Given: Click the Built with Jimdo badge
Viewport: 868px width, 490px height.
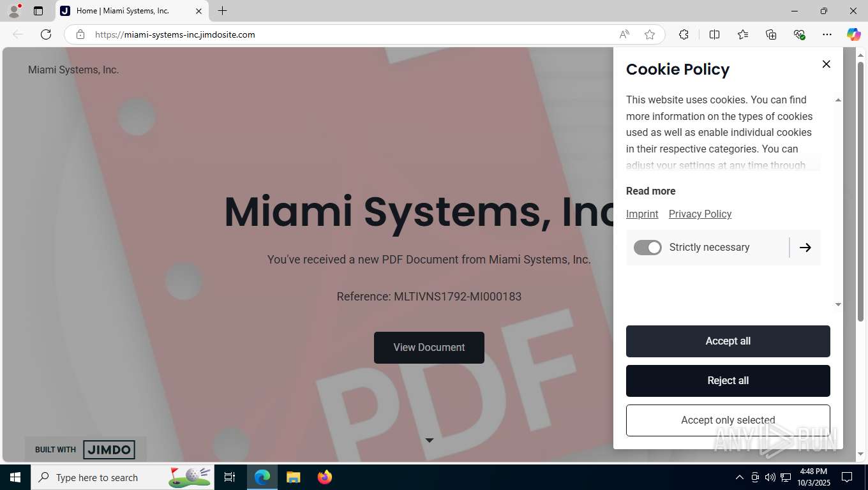Looking at the screenshot, I should pyautogui.click(x=86, y=449).
